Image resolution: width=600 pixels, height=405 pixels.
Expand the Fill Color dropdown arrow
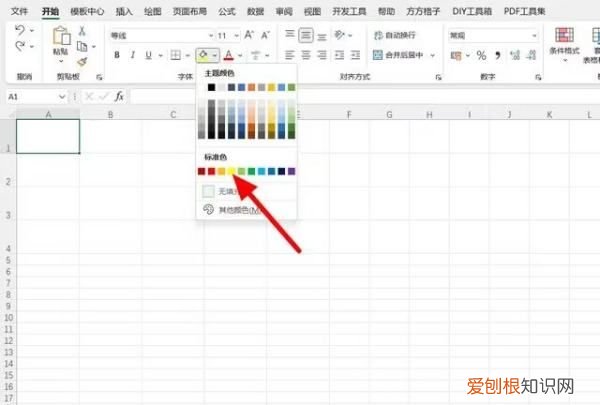click(x=215, y=56)
